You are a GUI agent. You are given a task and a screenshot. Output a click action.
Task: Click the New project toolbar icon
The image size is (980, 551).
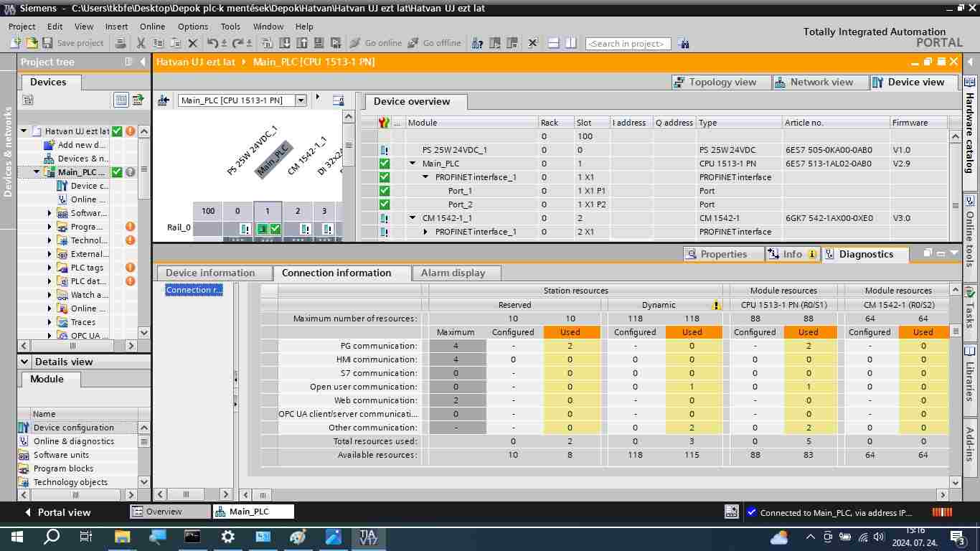point(16,43)
